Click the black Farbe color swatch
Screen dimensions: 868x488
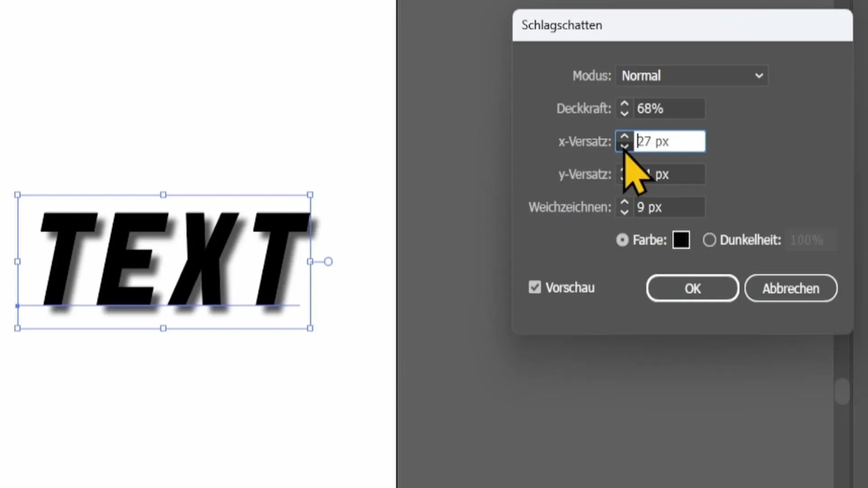click(x=681, y=239)
